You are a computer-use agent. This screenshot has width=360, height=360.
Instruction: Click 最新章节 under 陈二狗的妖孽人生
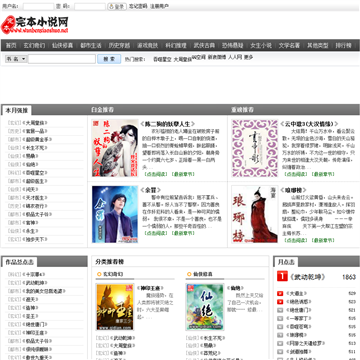[183, 174]
